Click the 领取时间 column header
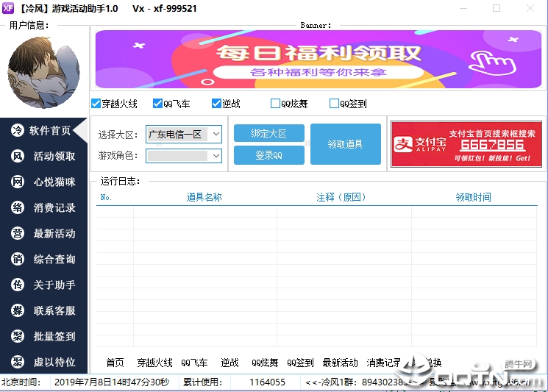 point(473,197)
